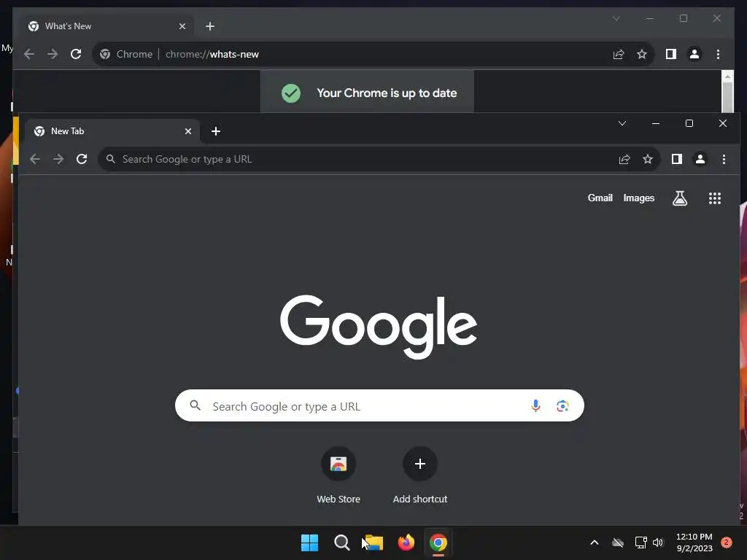Open the profile icon in the What's New window
The image size is (747, 560).
pos(694,54)
